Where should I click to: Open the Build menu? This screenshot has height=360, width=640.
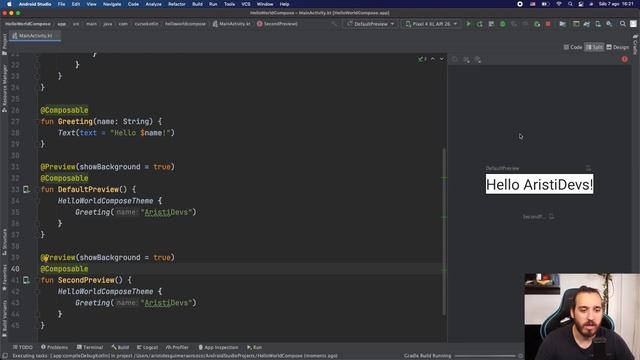[x=198, y=4]
